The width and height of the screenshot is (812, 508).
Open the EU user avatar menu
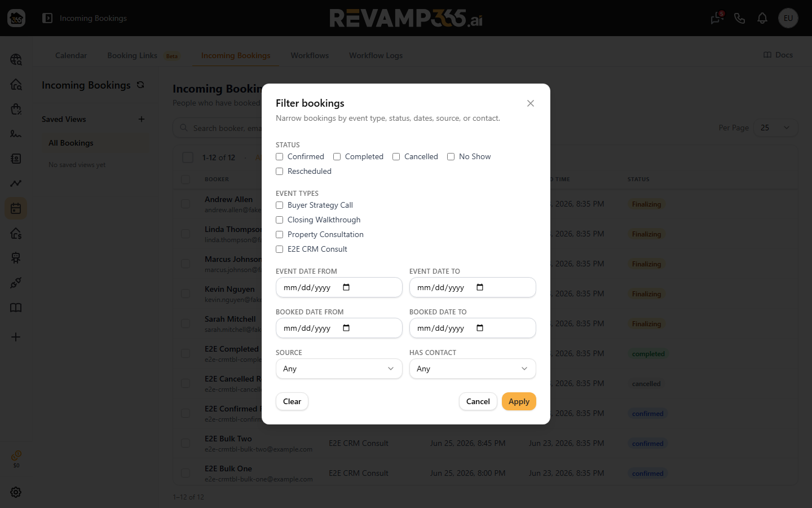(788, 18)
